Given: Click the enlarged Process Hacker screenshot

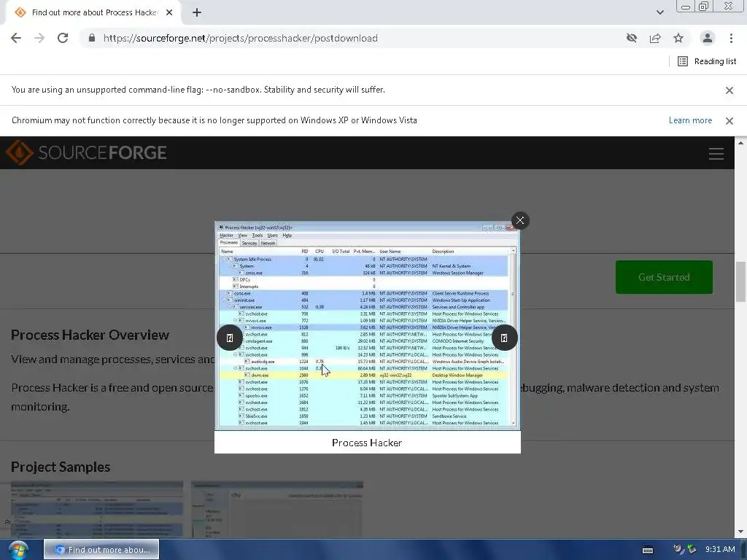Looking at the screenshot, I should point(368,326).
